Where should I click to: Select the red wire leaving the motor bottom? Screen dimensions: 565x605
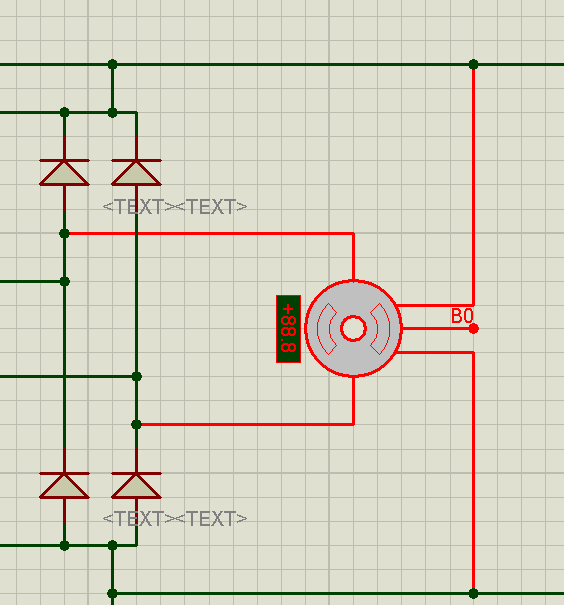(354, 401)
